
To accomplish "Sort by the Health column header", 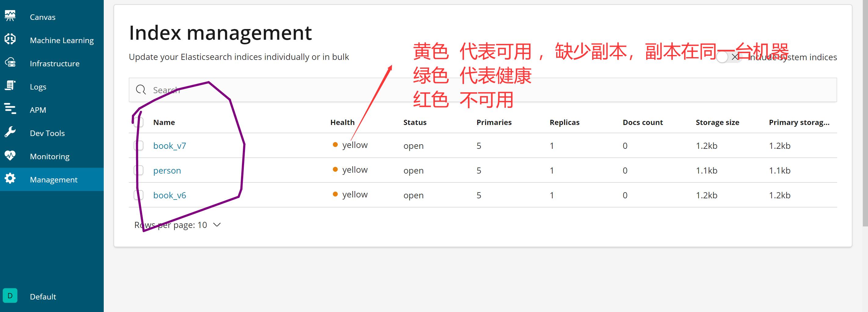I will 342,122.
